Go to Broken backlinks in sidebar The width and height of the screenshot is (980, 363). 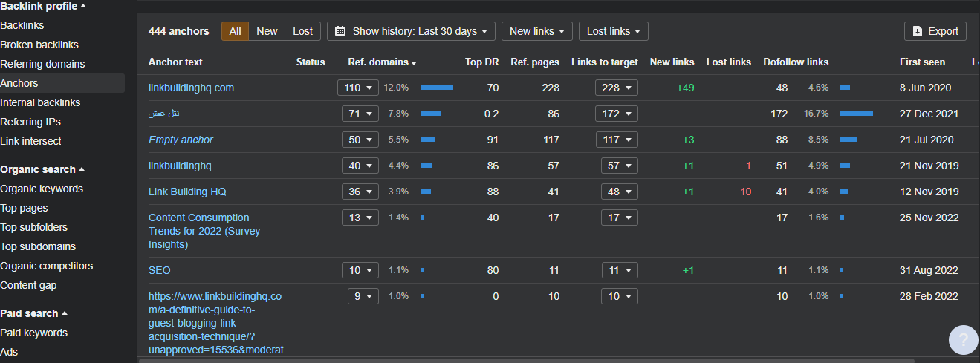click(x=39, y=45)
